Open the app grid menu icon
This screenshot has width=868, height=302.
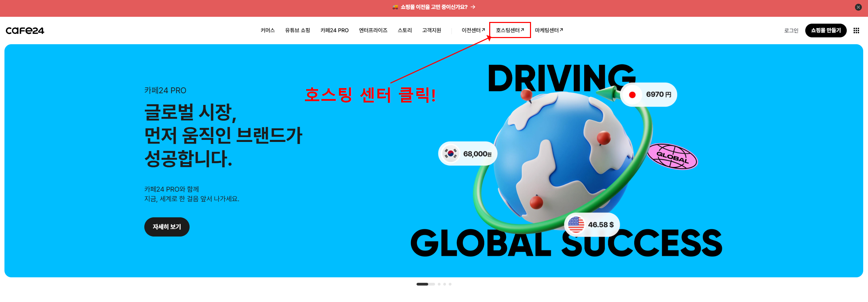tap(856, 31)
